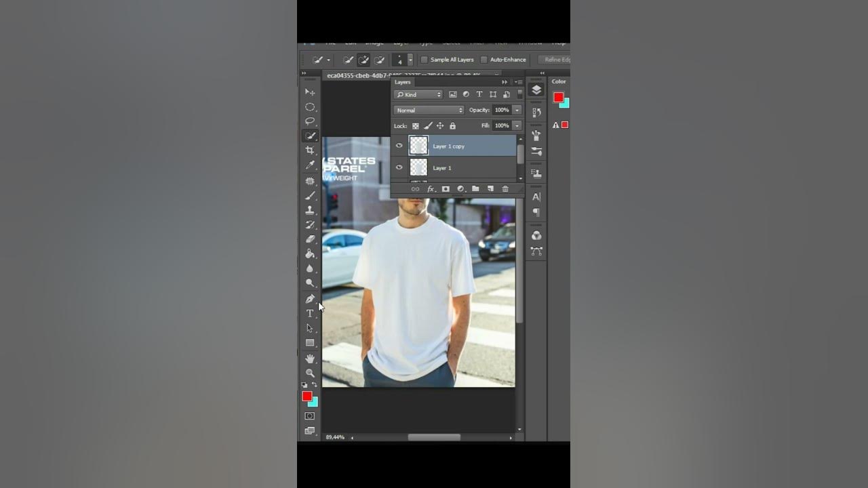Toggle lock position
This screenshot has width=868, height=488.
coord(440,126)
